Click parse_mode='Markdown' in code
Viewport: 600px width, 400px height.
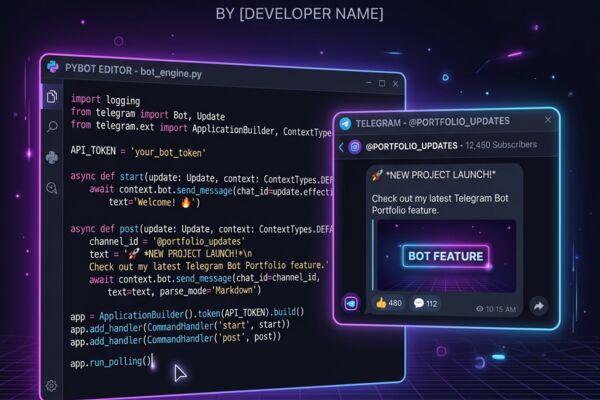[210, 291]
